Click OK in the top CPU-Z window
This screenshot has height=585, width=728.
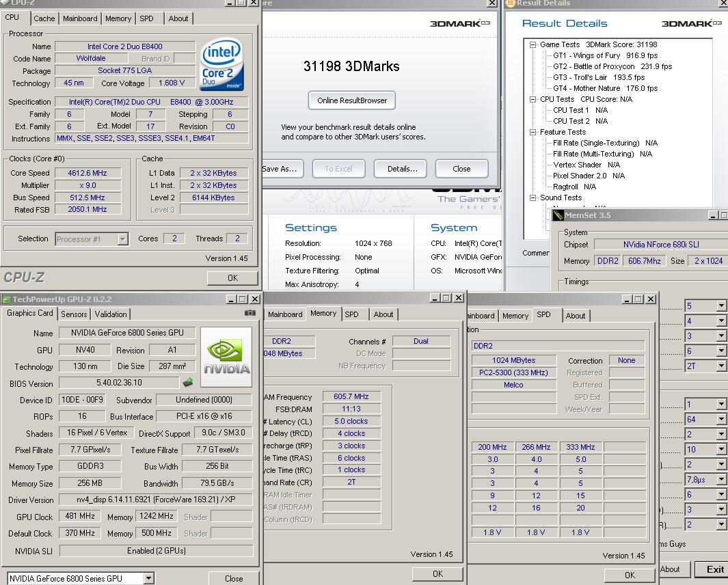pyautogui.click(x=232, y=277)
